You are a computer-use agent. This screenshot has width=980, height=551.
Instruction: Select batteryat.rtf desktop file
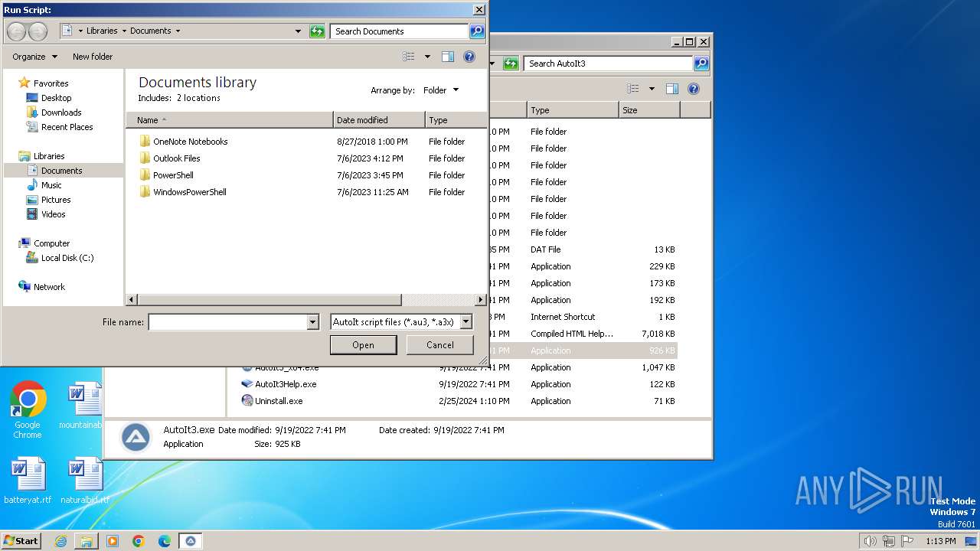tap(28, 481)
